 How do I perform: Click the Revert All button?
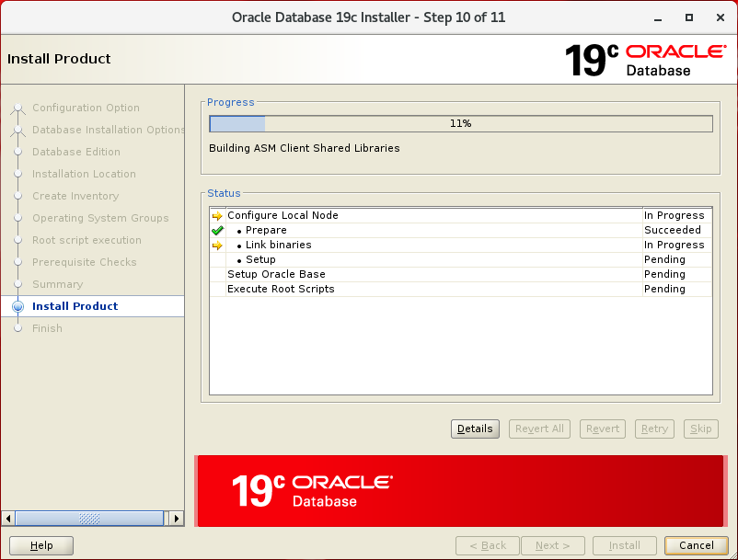(539, 429)
